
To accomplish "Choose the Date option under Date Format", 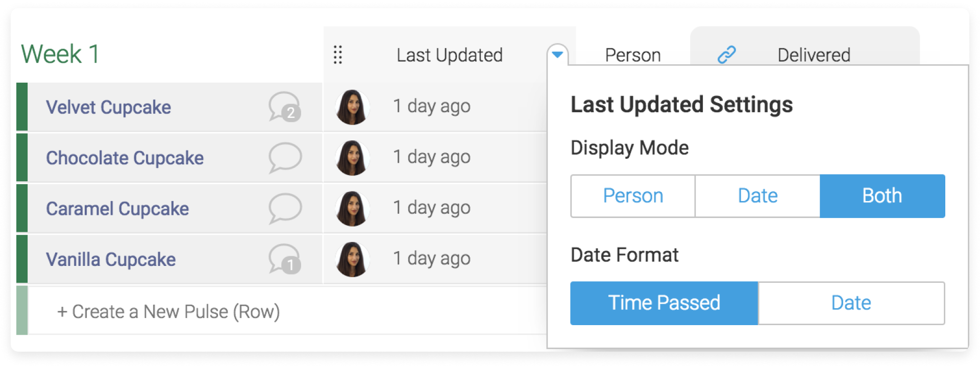I will [x=851, y=303].
